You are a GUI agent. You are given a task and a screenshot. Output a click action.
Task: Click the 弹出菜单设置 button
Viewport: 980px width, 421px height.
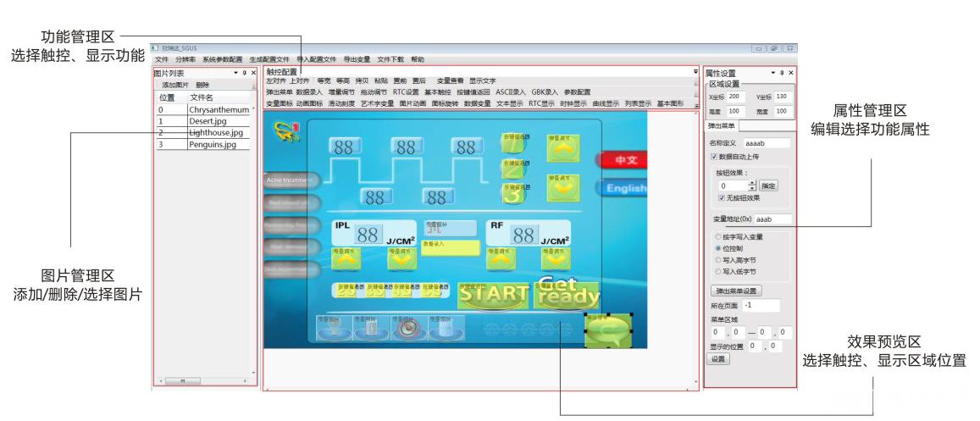736,291
